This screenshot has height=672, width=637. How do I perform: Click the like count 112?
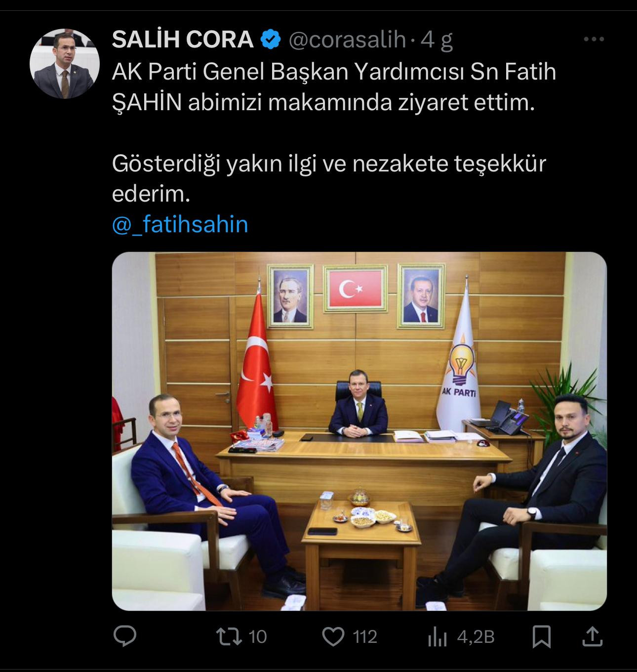point(365,637)
